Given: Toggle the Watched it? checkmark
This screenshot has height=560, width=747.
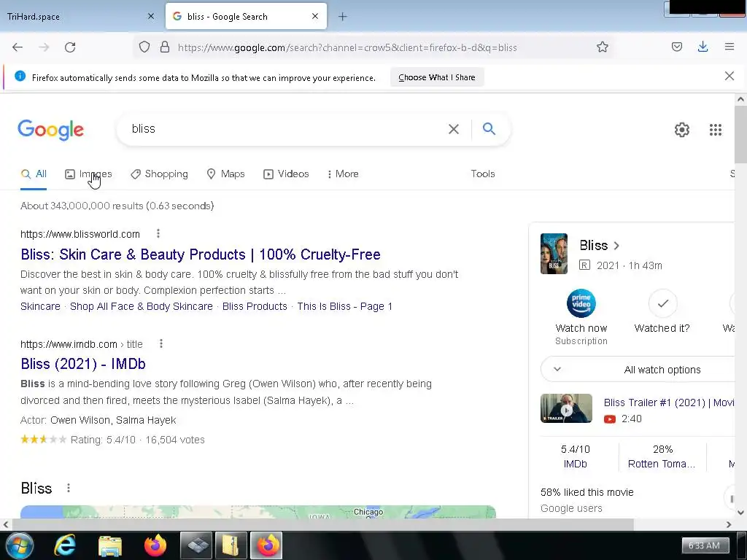Looking at the screenshot, I should pos(662,303).
